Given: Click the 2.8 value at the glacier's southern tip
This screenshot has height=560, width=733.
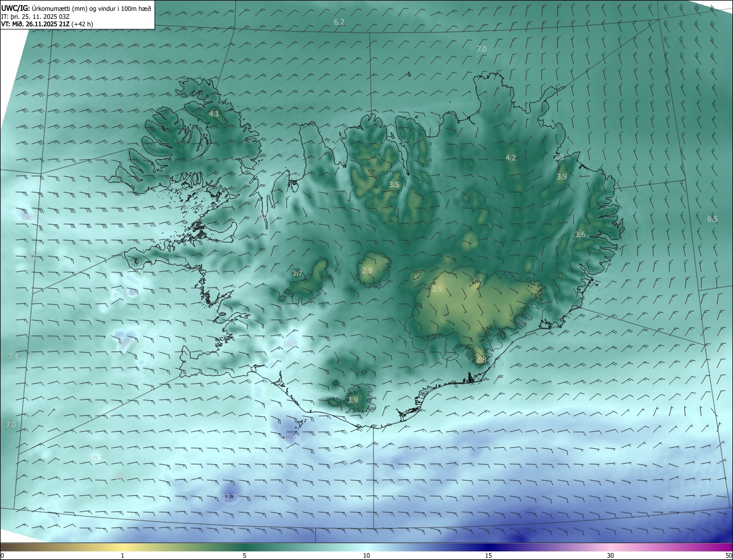Looking at the screenshot, I should [x=480, y=360].
